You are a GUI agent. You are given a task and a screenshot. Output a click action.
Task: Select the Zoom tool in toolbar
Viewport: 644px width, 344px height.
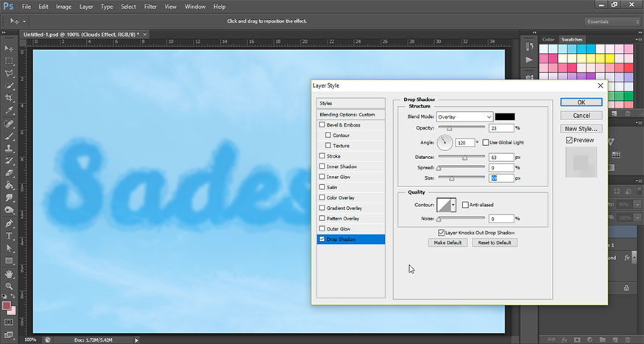[10, 286]
